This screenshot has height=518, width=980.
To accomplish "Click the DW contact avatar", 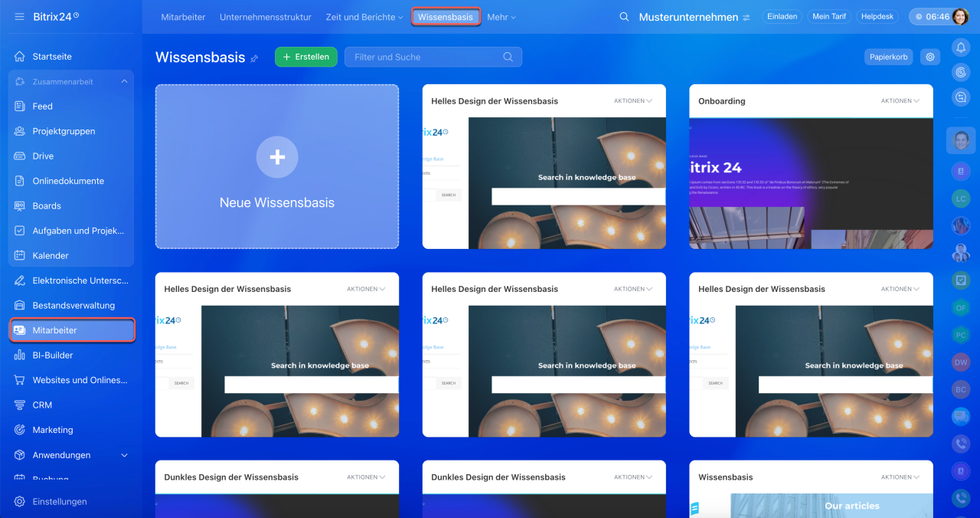I will 961,362.
